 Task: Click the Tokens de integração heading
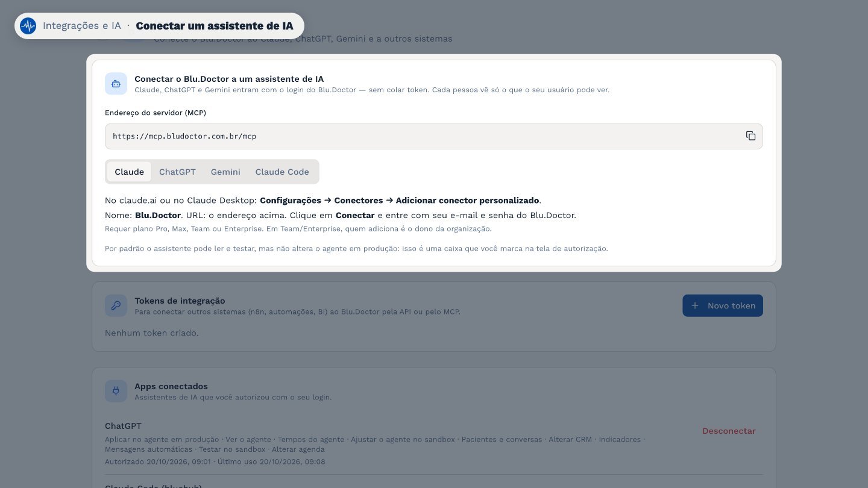(x=180, y=301)
